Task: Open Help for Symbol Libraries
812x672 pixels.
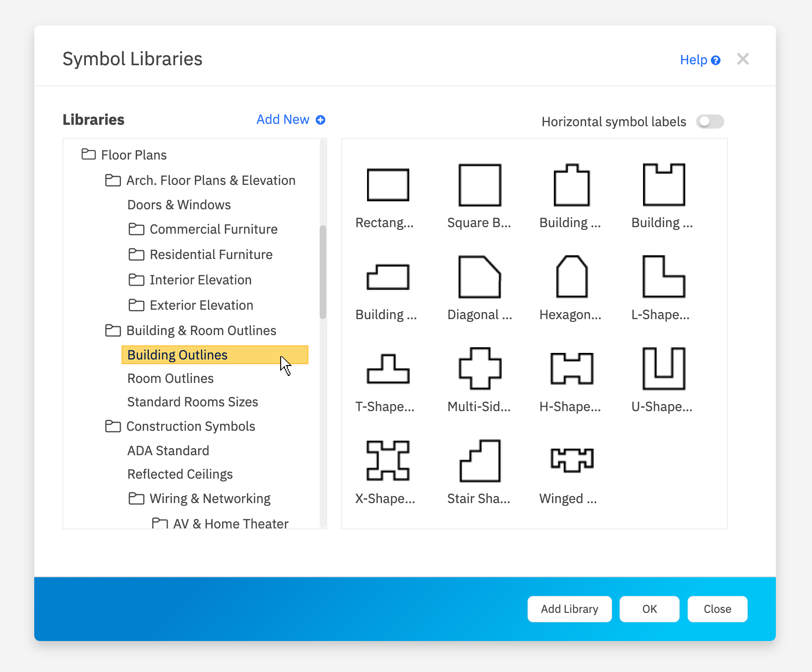Action: point(700,60)
